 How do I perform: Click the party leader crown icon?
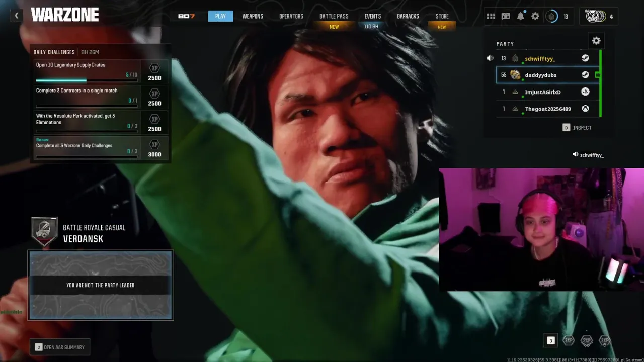[x=598, y=75]
